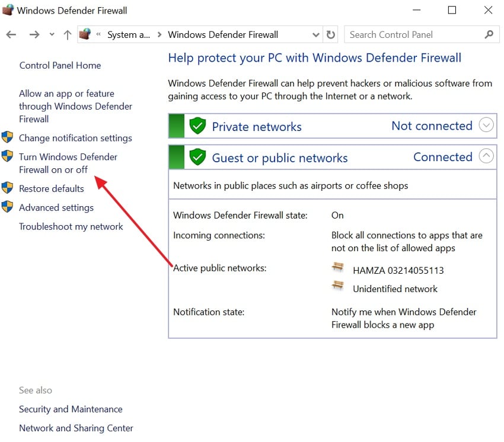The height and width of the screenshot is (442, 504).
Task: Open the address bar history dropdown
Action: click(x=315, y=34)
